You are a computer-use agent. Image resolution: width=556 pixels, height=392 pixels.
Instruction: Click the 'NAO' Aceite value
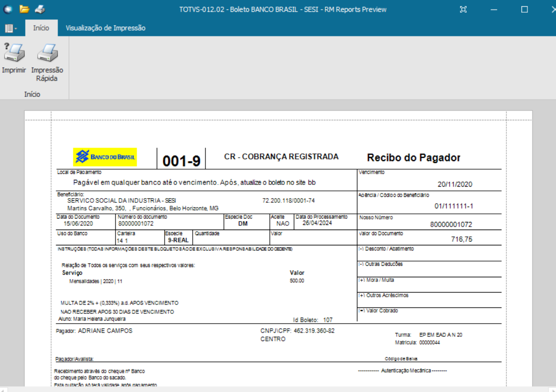coord(283,224)
